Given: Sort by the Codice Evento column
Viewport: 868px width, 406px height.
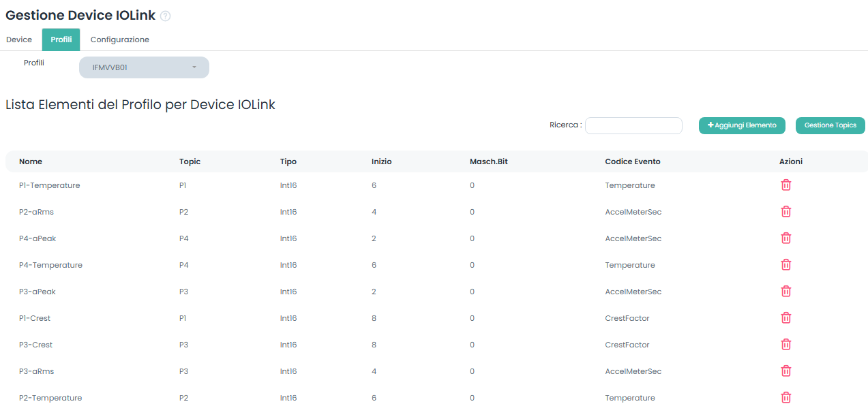Looking at the screenshot, I should [x=632, y=161].
